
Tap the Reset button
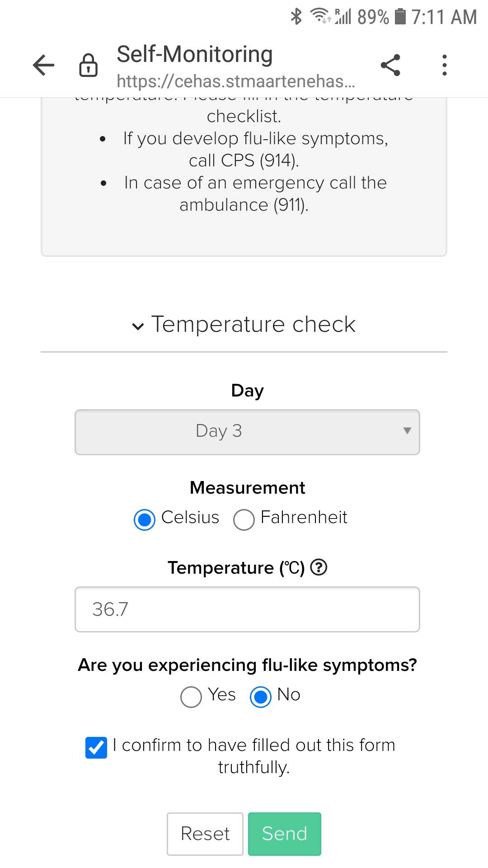(x=205, y=834)
